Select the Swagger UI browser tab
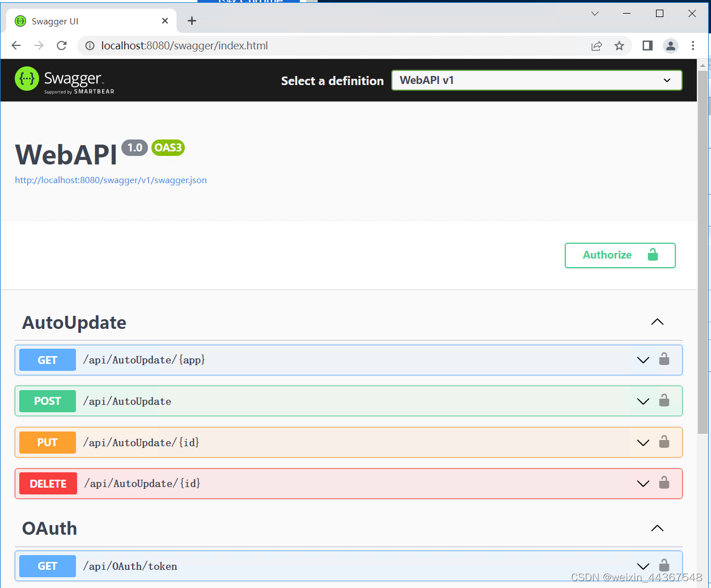The height and width of the screenshot is (588, 711). [91, 21]
